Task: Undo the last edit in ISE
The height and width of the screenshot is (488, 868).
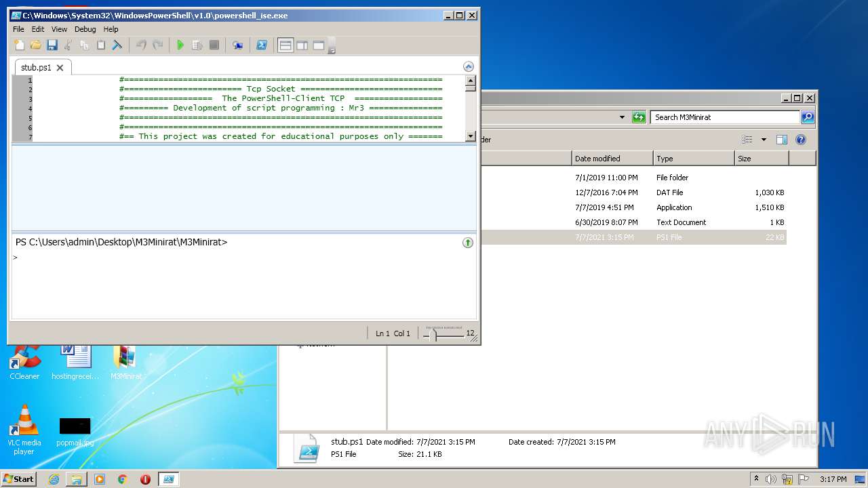Action: point(141,45)
